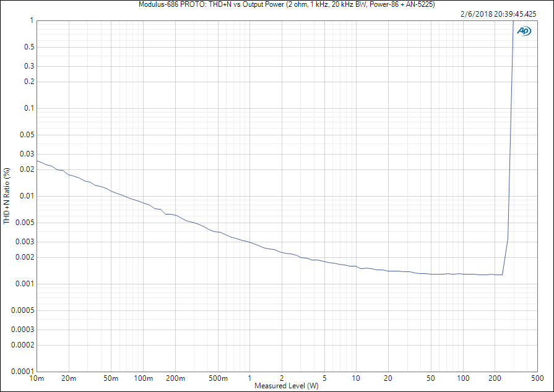
Task: Click the y-axis value 0.0001
Action: point(24,372)
